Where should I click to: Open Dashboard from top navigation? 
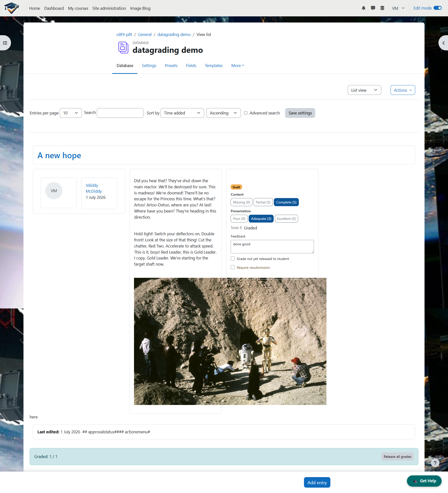[x=54, y=8]
